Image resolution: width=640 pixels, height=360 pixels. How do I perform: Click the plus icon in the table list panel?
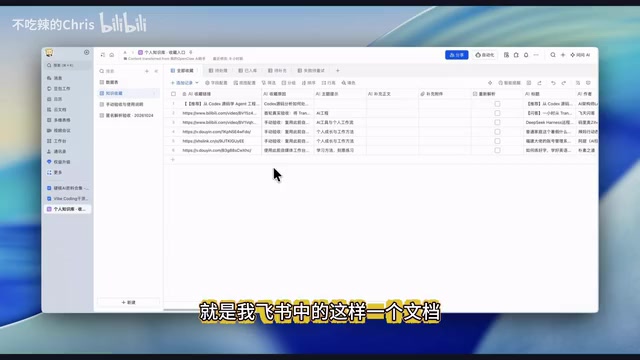147,71
